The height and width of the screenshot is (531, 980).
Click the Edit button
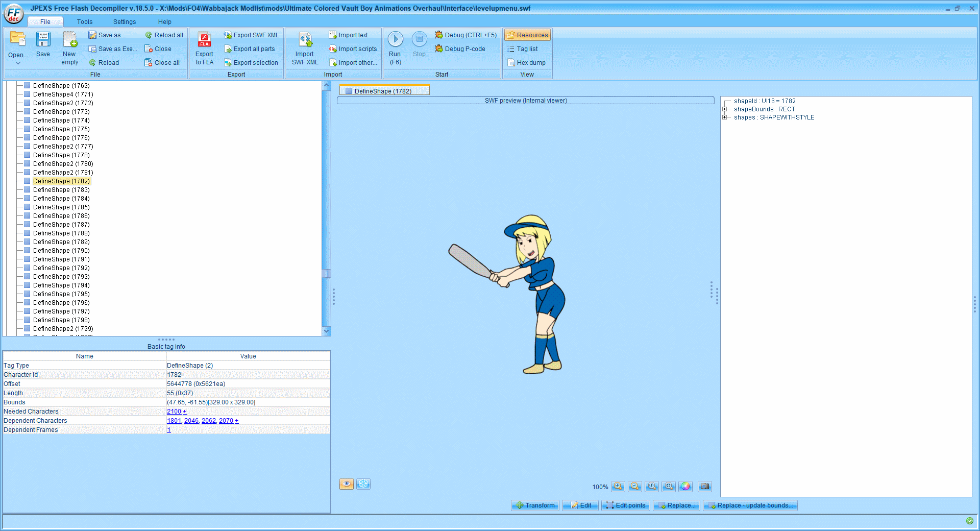[580, 505]
